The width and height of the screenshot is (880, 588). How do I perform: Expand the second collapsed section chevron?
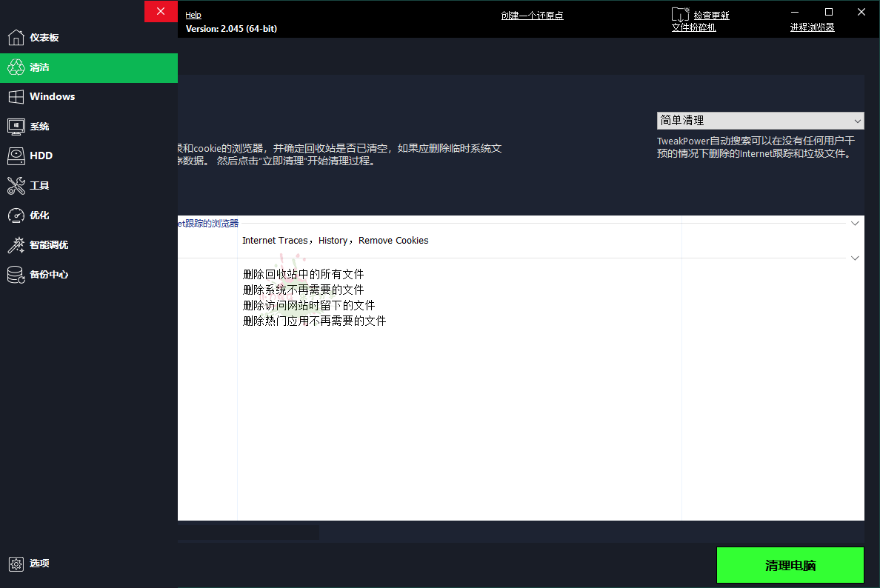(855, 257)
